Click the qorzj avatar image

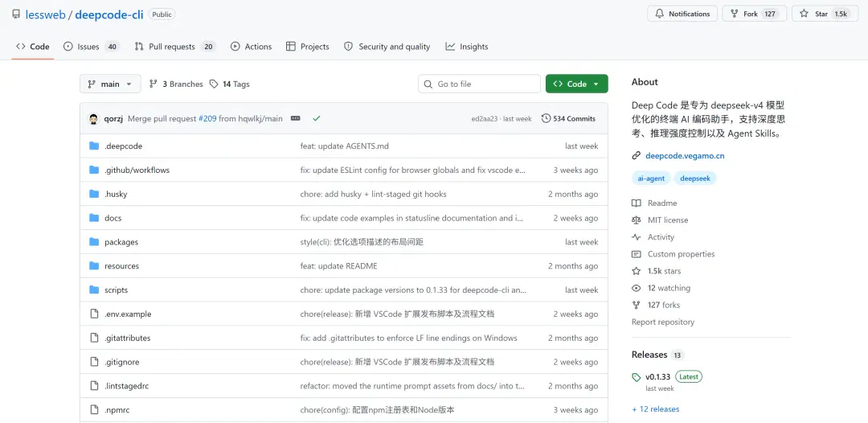tap(93, 118)
